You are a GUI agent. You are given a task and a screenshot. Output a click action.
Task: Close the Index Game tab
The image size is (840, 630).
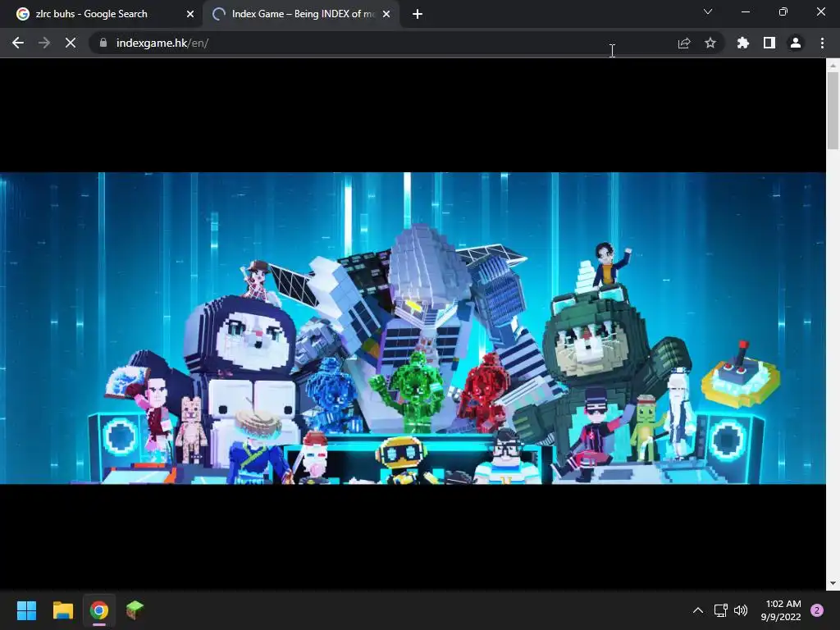click(x=386, y=14)
